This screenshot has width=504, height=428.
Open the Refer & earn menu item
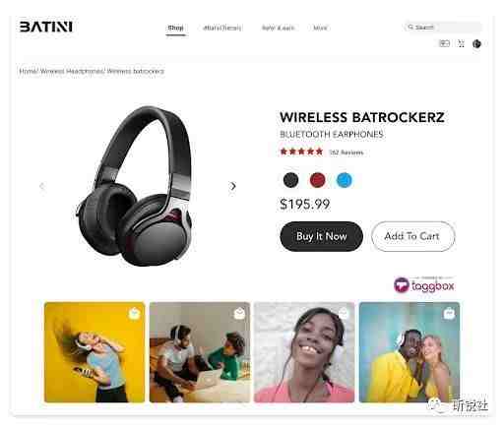click(278, 28)
